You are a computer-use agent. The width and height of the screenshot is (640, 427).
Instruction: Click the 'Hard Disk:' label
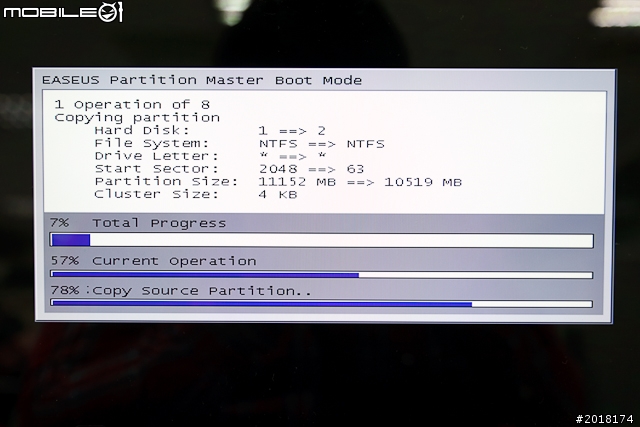coord(142,130)
